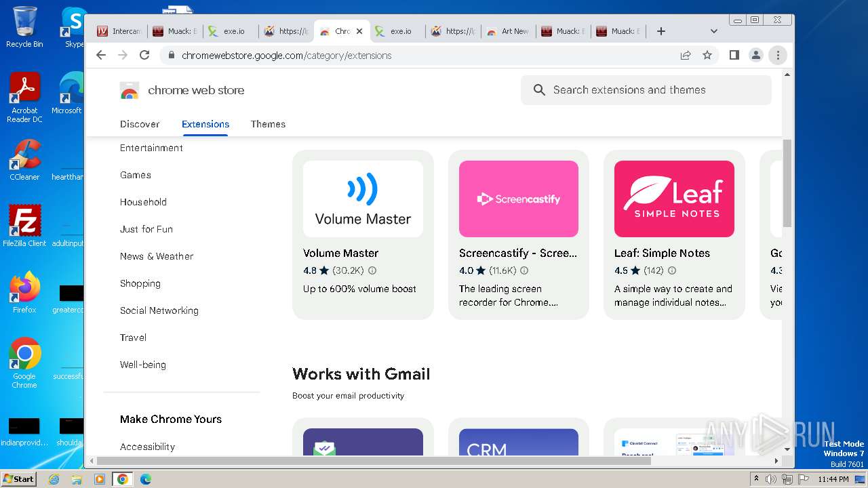This screenshot has height=488, width=868.
Task: Click the Volume Master title
Action: pos(340,253)
